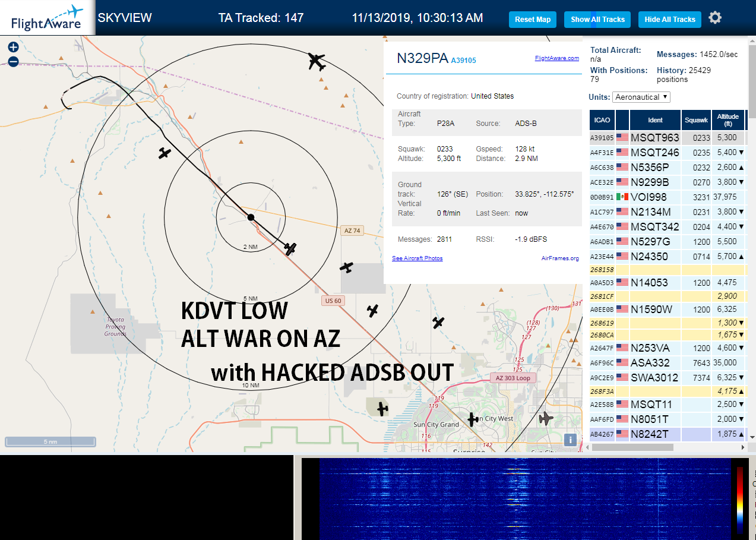Open AirFrames.org link
This screenshot has height=540, width=756.
(560, 258)
